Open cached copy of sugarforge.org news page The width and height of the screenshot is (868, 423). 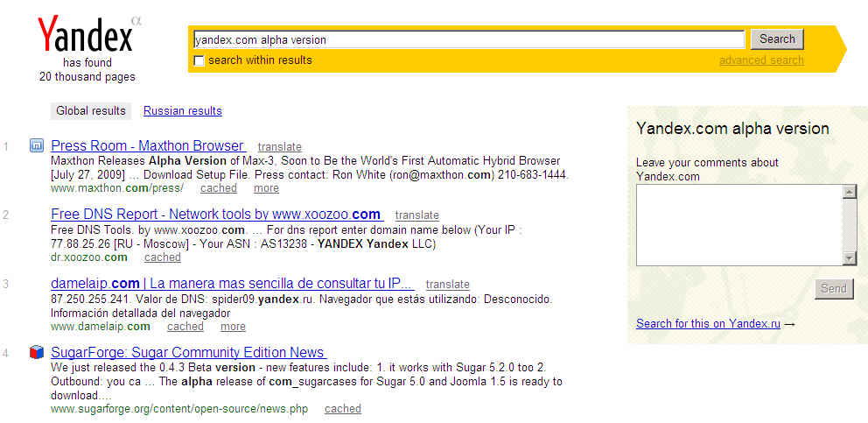coord(343,409)
